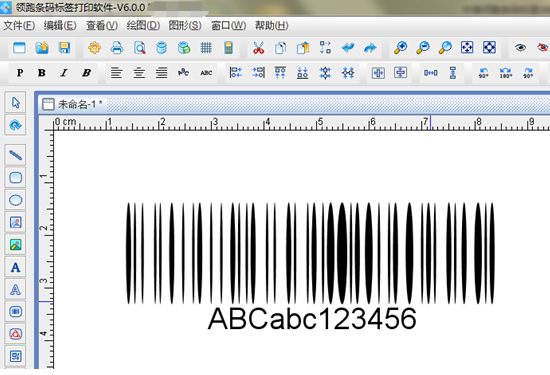Toggle italic 'I' formatting

(x=64, y=73)
